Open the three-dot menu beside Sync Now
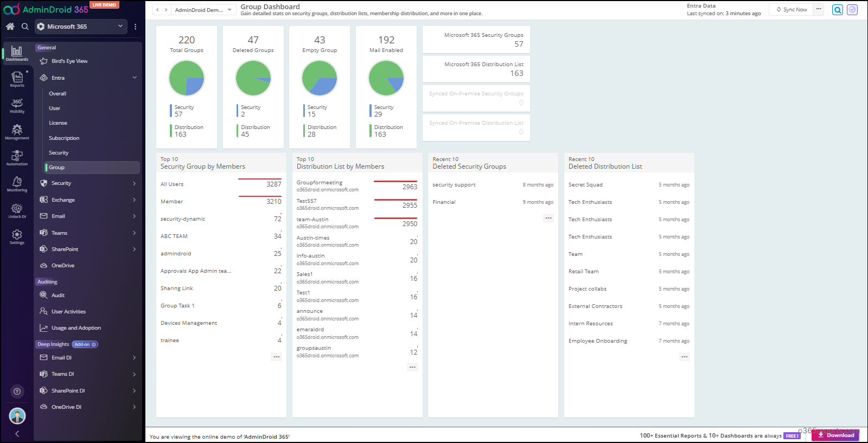This screenshot has width=868, height=443. pyautogui.click(x=819, y=9)
